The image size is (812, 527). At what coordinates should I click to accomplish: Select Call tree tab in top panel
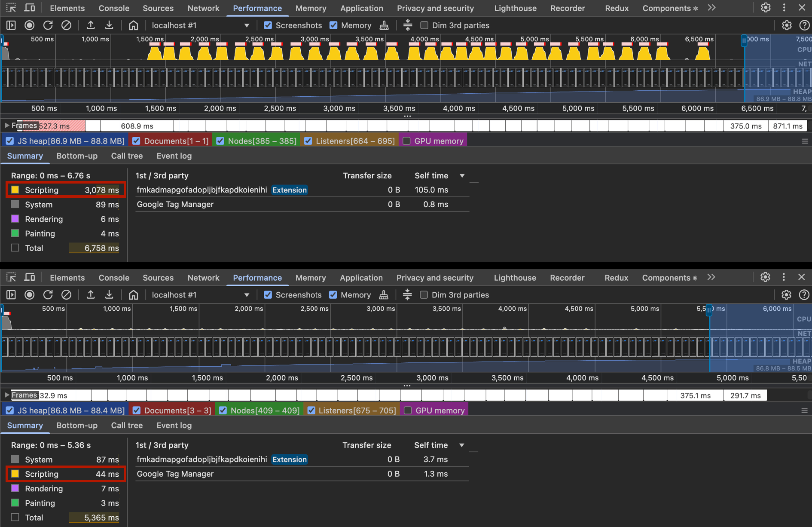(127, 156)
